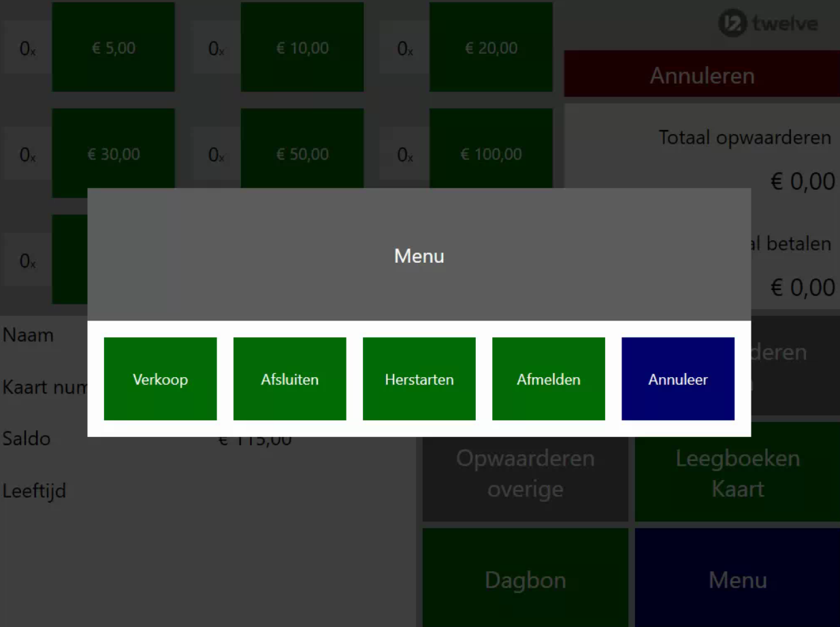Dismiss dialog with the blue Annuleer button
The image size is (840, 627).
point(677,379)
